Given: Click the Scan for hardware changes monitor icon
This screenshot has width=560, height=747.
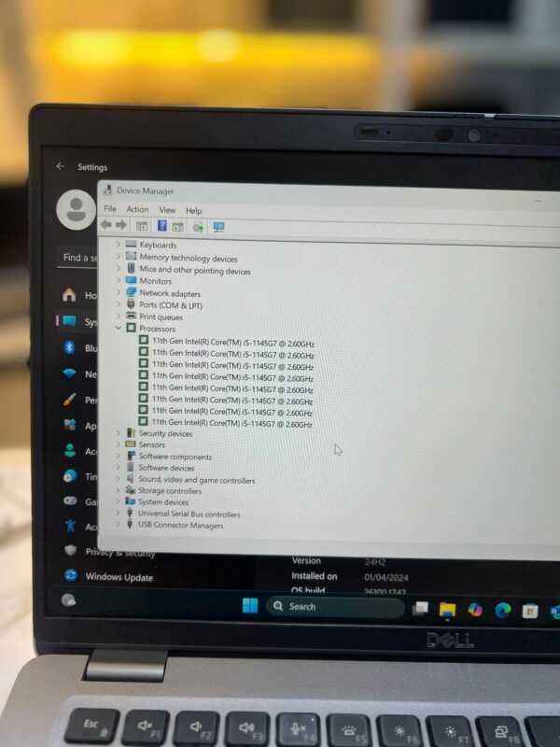Looking at the screenshot, I should (218, 227).
